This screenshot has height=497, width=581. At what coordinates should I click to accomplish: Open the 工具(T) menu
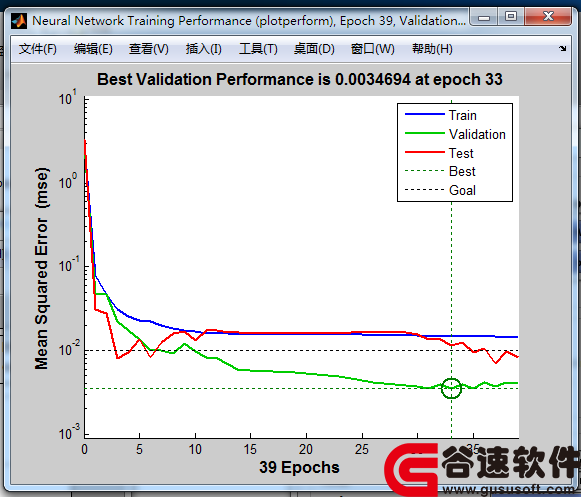(x=258, y=49)
